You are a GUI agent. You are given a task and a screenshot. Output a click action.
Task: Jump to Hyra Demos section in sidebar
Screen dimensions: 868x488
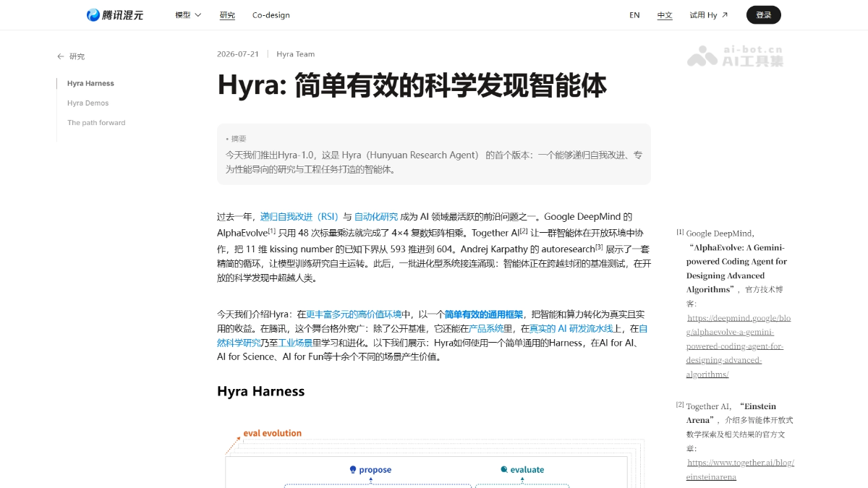(88, 103)
